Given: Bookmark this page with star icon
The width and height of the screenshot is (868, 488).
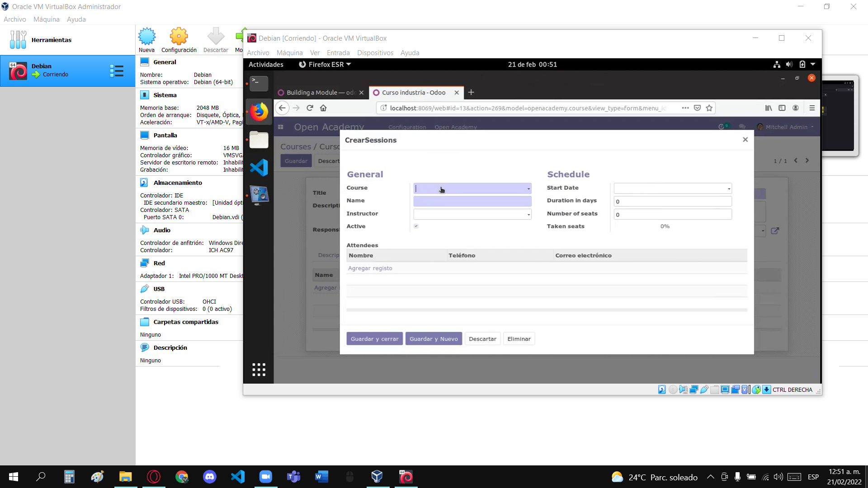Looking at the screenshot, I should (709, 108).
